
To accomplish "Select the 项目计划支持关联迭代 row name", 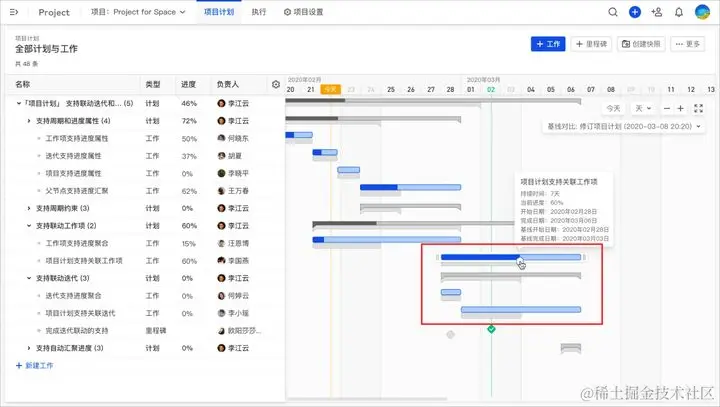I will (x=80, y=313).
